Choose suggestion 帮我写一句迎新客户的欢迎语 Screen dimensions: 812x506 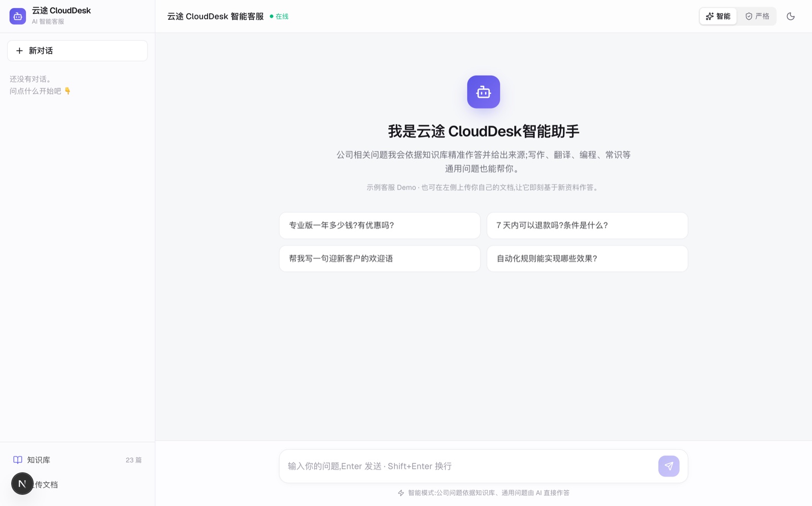380,258
